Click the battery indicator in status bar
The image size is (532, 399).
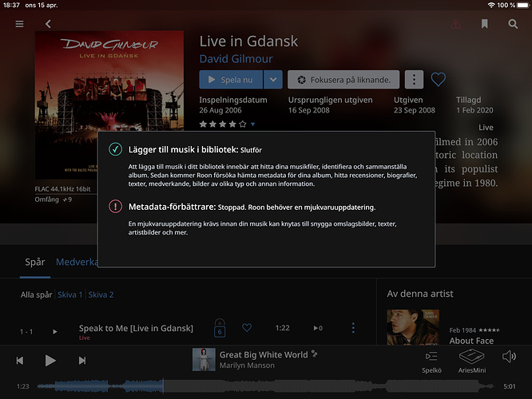pyautogui.click(x=522, y=5)
